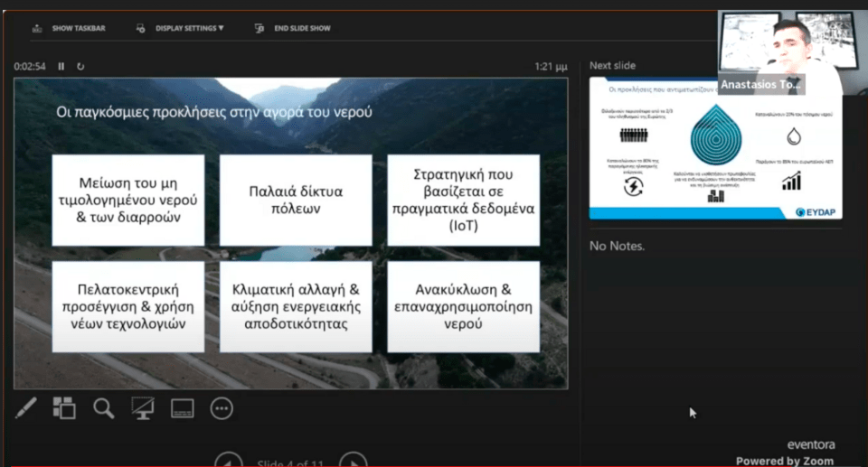Click the End Slide Show icon
The image size is (868, 467).
click(260, 28)
